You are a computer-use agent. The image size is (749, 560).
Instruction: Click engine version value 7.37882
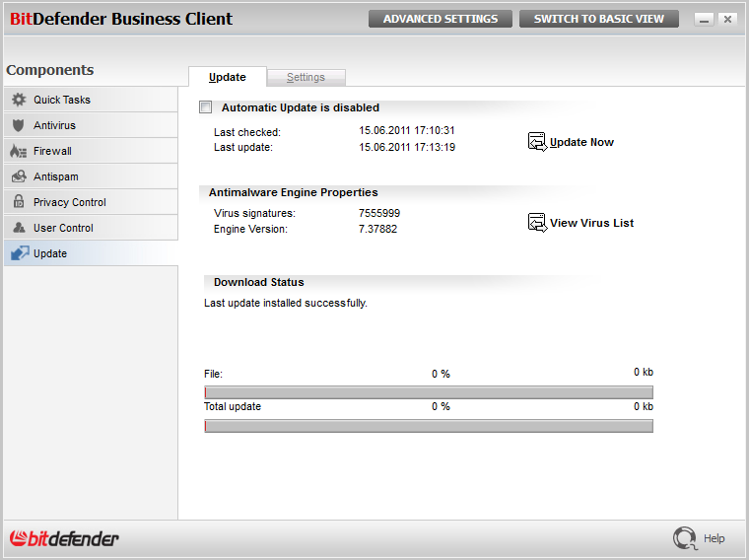(x=377, y=229)
